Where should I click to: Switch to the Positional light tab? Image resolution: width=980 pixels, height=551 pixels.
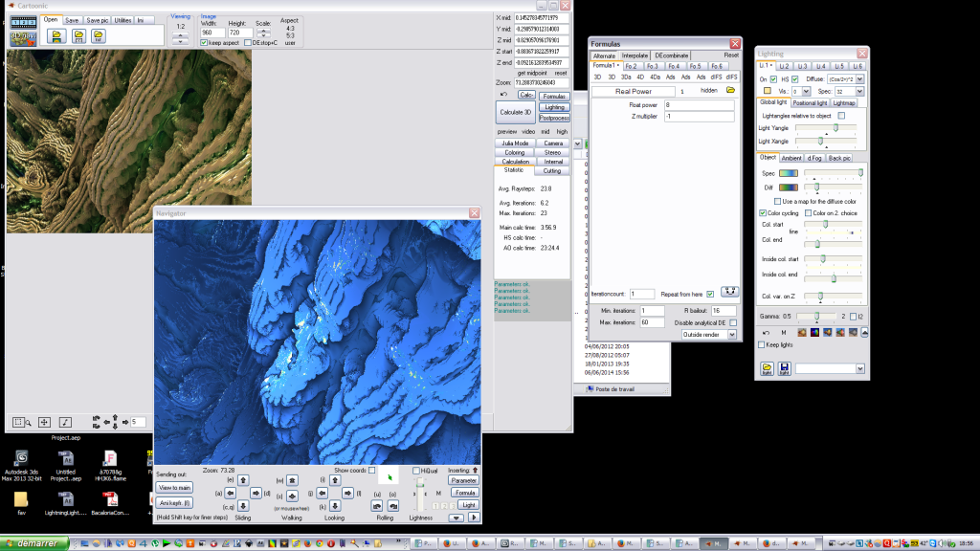(x=810, y=101)
